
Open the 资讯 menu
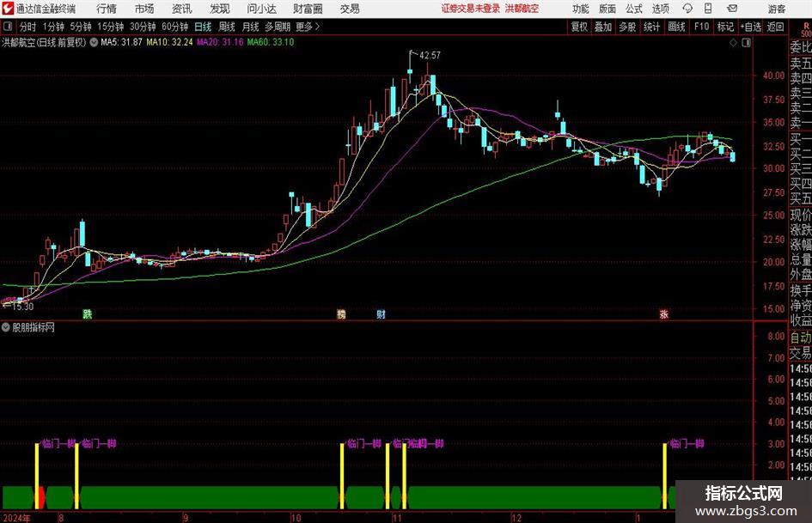(x=182, y=9)
